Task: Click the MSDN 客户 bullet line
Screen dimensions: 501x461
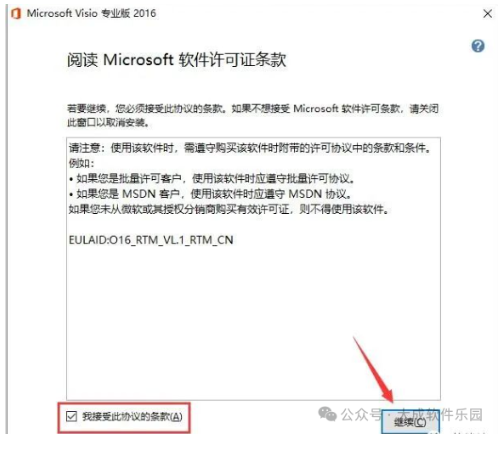Action: pos(210,194)
